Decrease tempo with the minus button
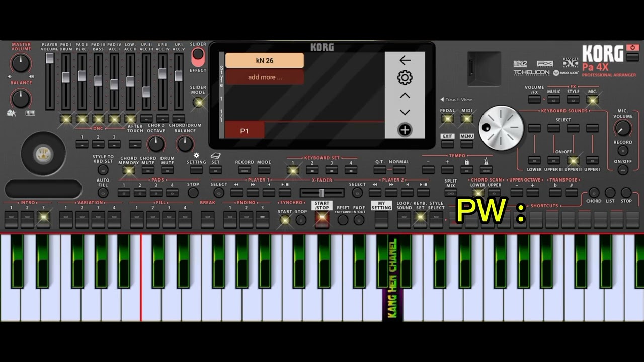Screen dimensions: 644x362 coord(428,170)
